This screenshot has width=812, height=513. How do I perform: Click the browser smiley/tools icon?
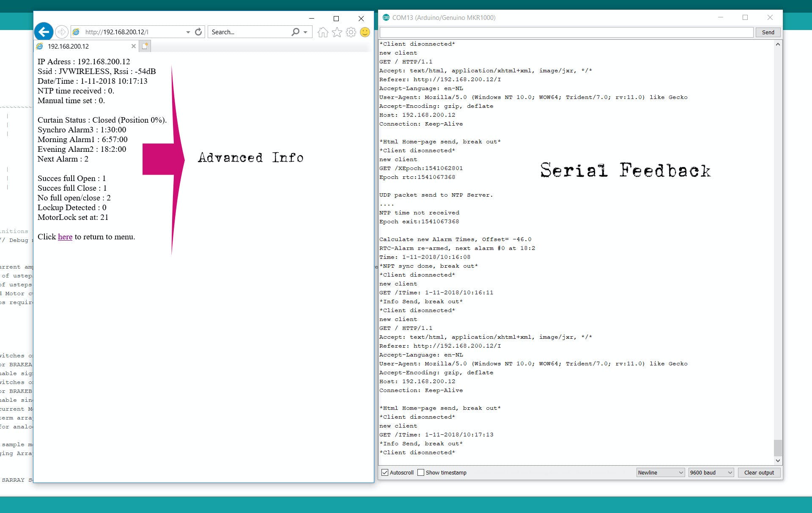365,32
